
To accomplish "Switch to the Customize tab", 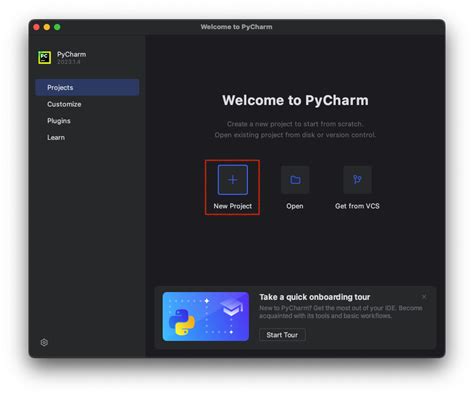I will (x=87, y=104).
